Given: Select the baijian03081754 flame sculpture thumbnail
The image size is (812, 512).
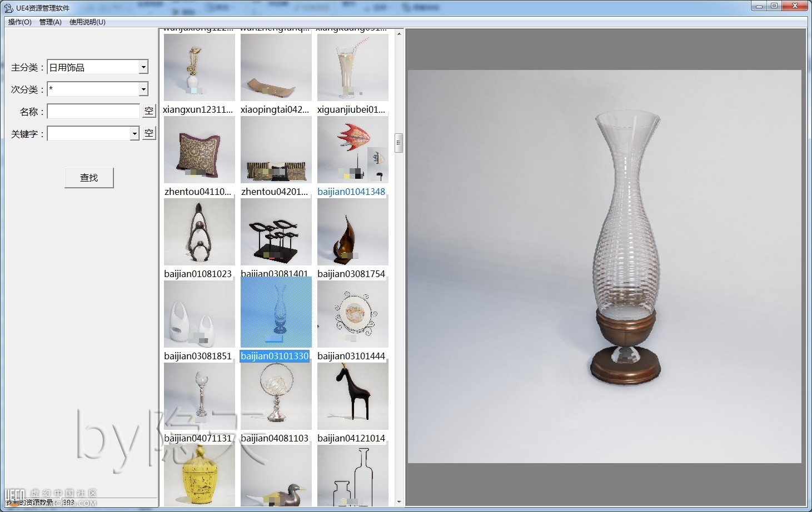Looking at the screenshot, I should pyautogui.click(x=353, y=232).
